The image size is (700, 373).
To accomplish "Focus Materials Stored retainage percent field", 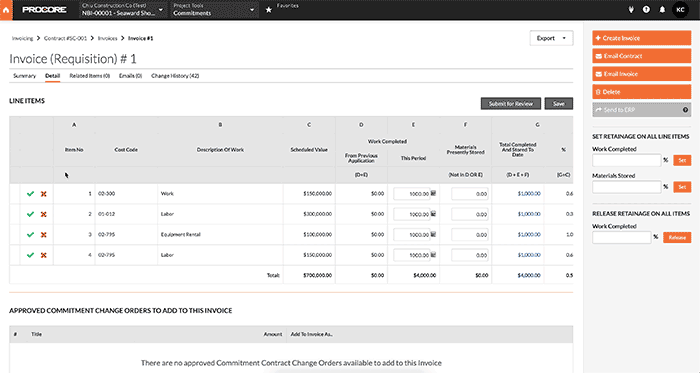I will click(x=626, y=187).
